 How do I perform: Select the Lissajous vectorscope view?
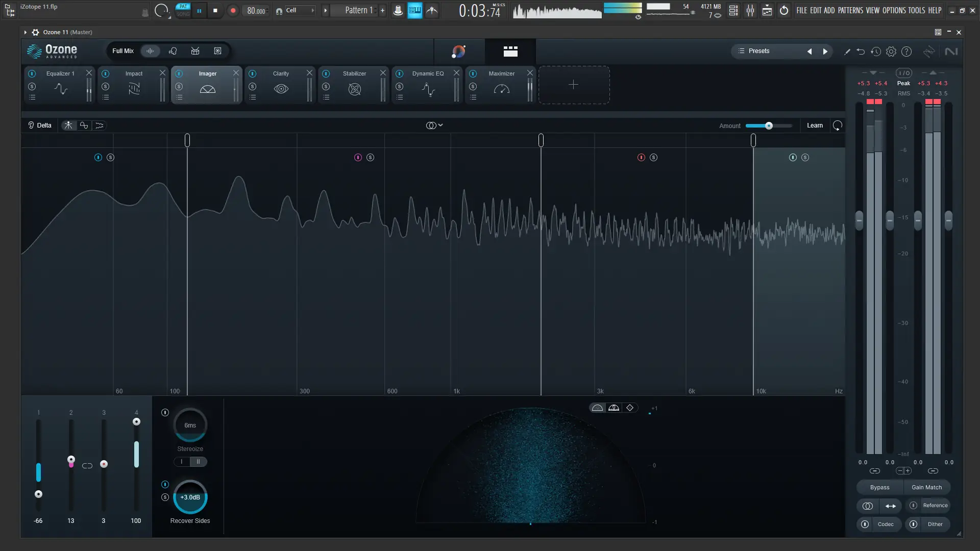[630, 408]
